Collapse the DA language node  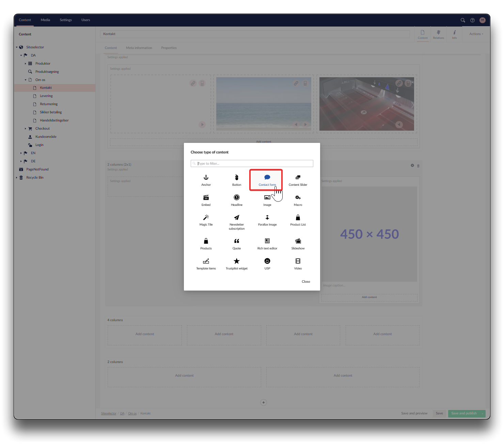(x=21, y=55)
